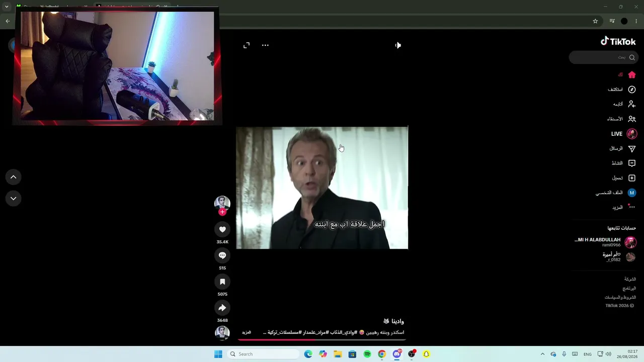Open comments on the video
Screen dimensions: 644x362
(x=222, y=255)
